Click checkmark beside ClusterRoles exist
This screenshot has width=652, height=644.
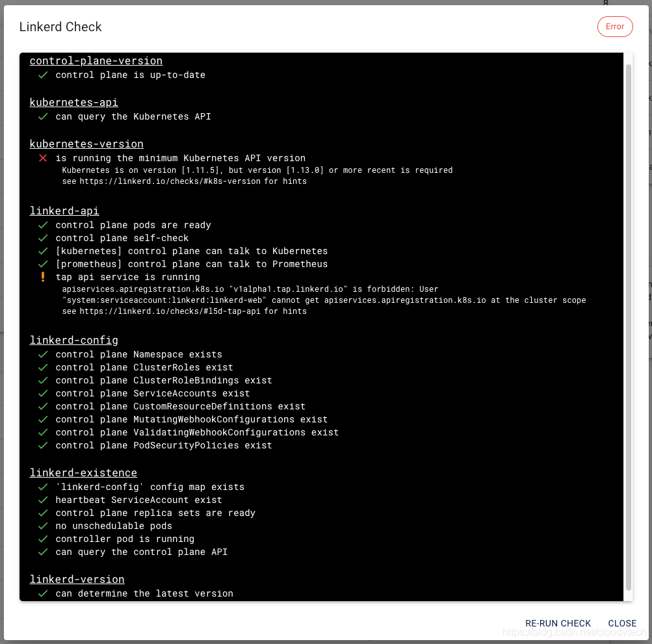(x=43, y=368)
